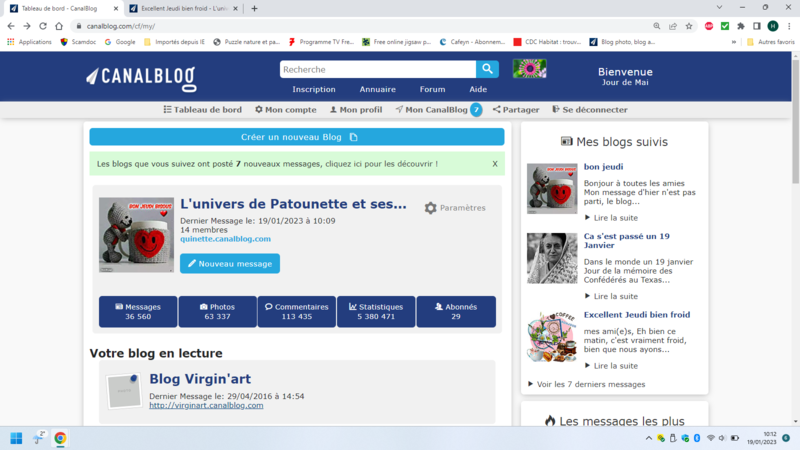Viewport: 800px width, 450px height.
Task: Click Partager in the navigation bar
Action: 516,110
